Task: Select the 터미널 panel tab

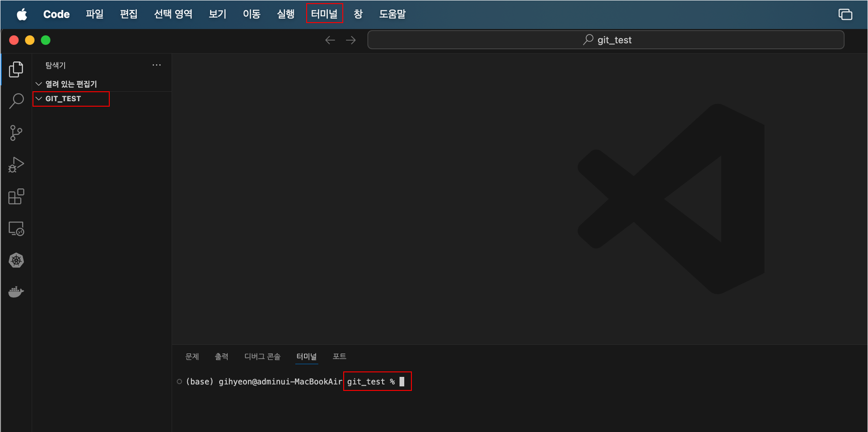Action: [x=307, y=357]
